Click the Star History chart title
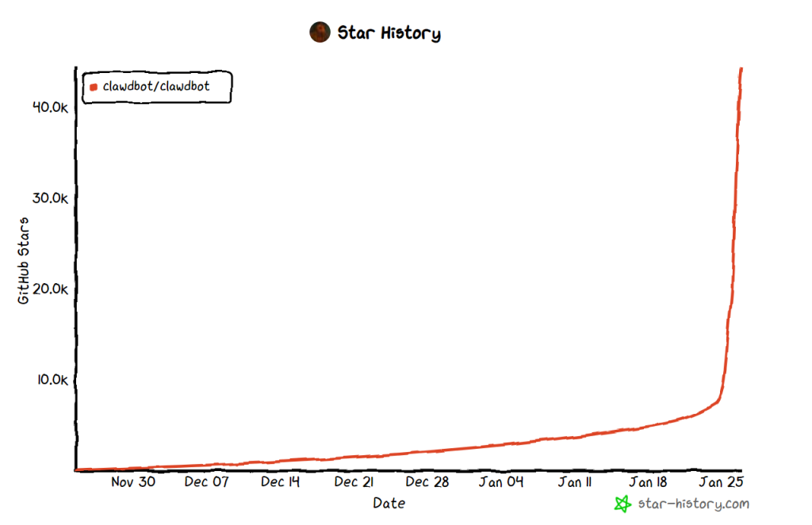The image size is (812, 525). click(389, 33)
